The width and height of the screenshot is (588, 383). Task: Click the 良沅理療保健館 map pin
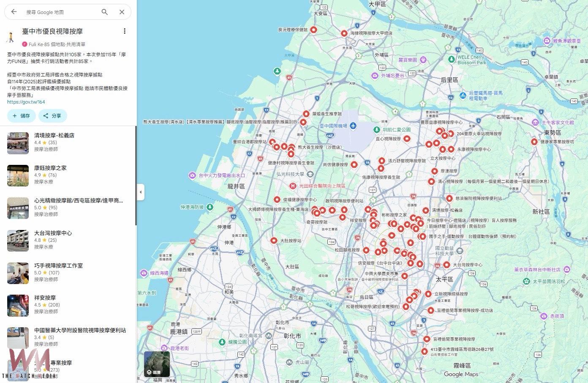[x=313, y=30]
